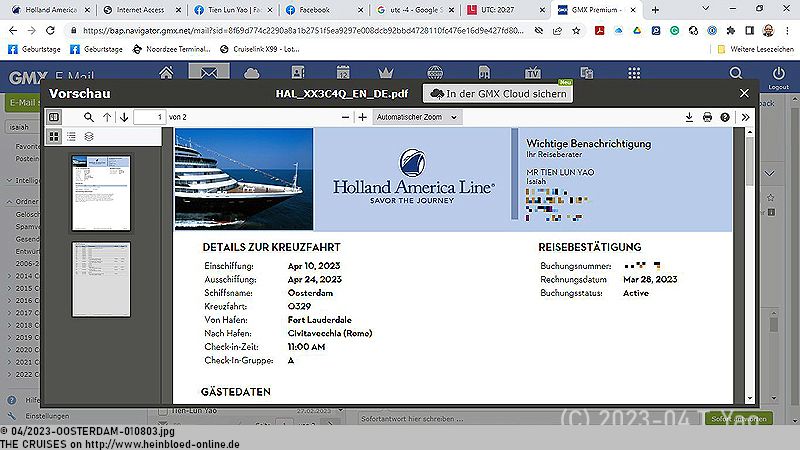
Task: Open GMX calendar icon
Action: [x=343, y=73]
